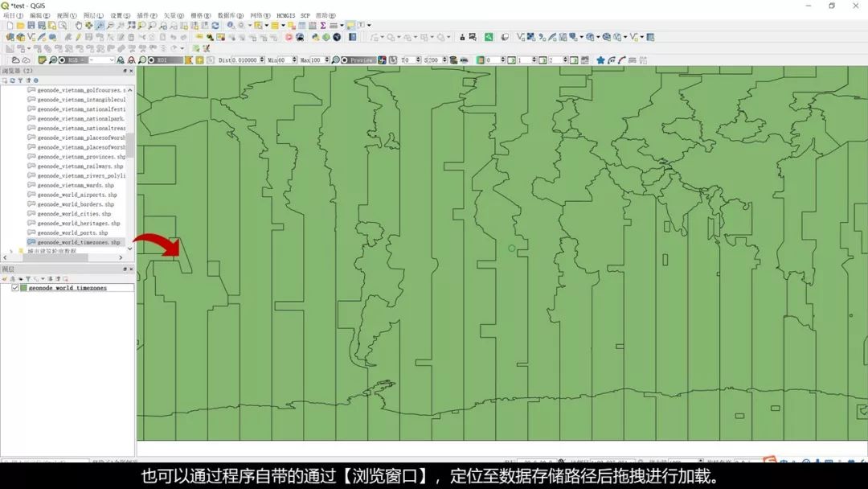This screenshot has width=868, height=489.
Task: Open the 项目 (Project) menu
Action: pos(12,15)
